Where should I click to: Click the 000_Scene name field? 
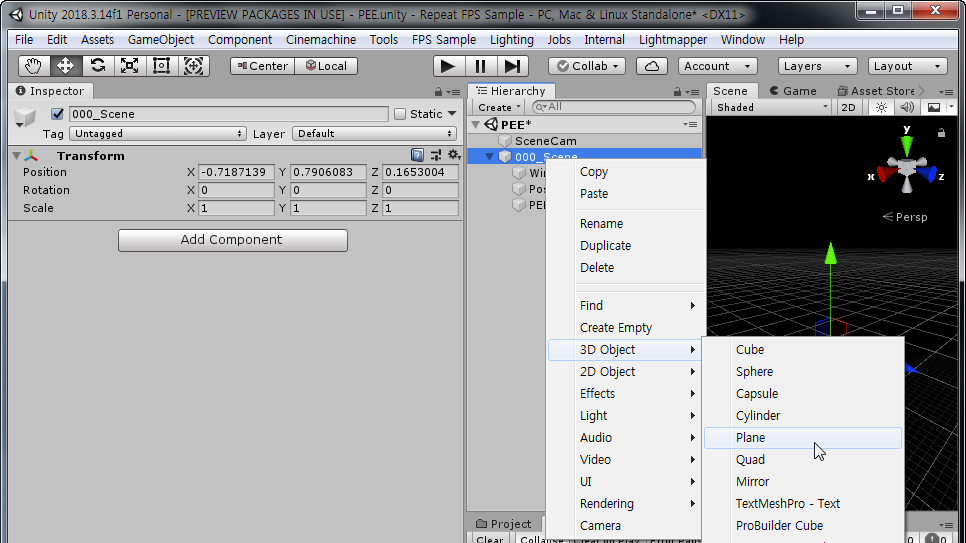click(229, 114)
